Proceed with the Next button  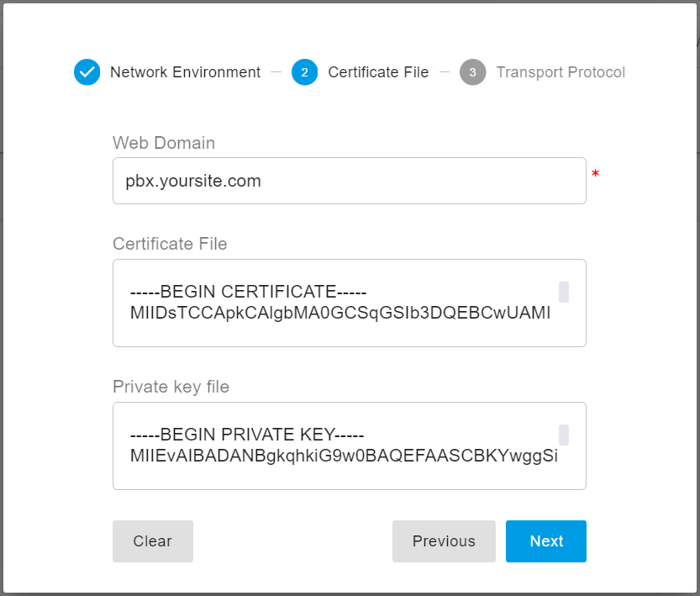point(546,541)
